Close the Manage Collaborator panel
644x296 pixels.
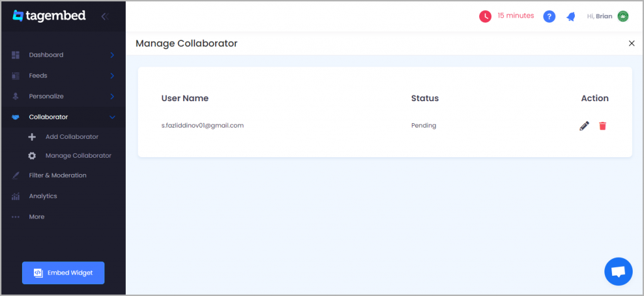tap(631, 43)
